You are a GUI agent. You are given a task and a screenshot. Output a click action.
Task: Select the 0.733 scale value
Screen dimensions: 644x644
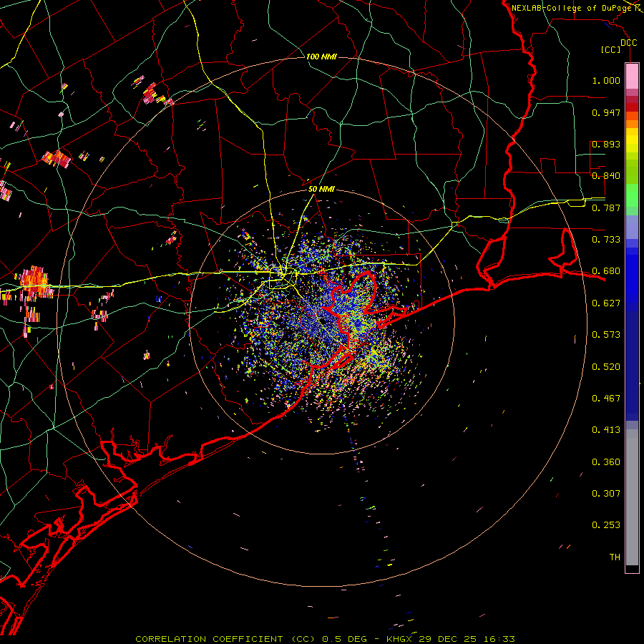click(x=606, y=240)
